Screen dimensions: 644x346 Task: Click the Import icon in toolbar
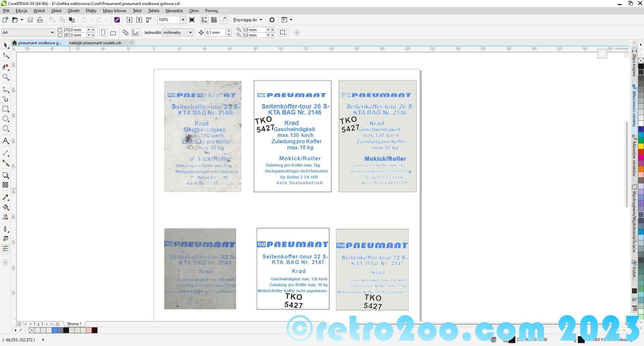tap(129, 20)
